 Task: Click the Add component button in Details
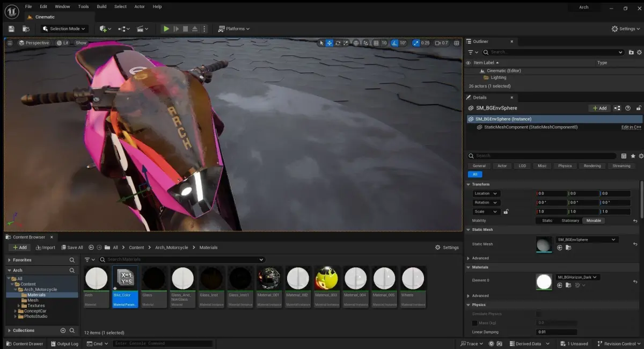(599, 108)
